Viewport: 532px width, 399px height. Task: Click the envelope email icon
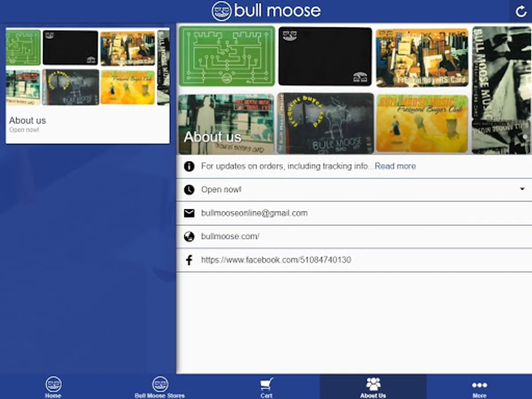[x=189, y=213]
